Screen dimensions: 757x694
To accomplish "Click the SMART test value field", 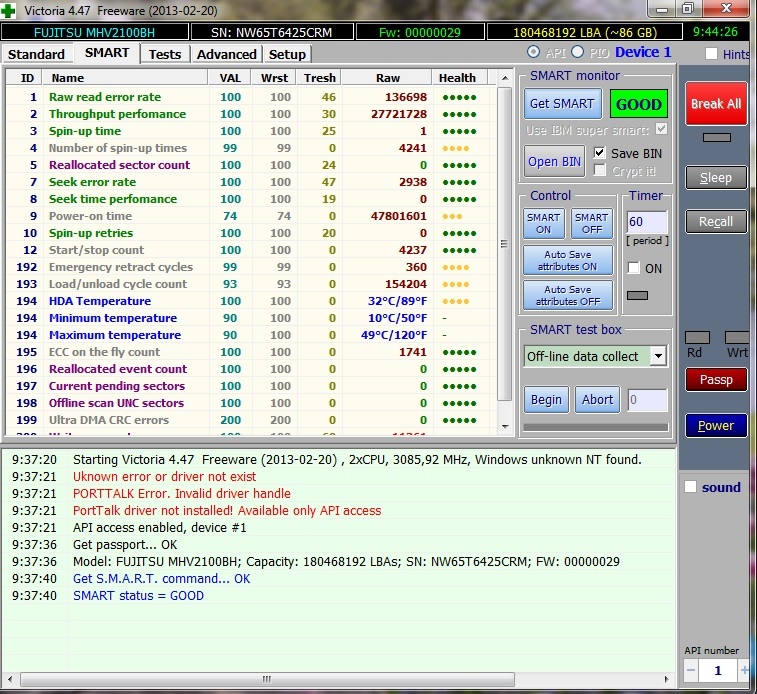I will point(647,400).
